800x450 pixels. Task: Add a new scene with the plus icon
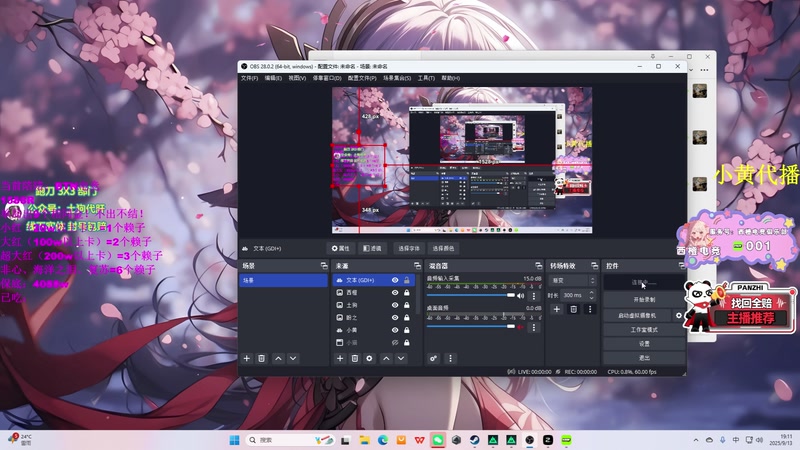pos(246,359)
